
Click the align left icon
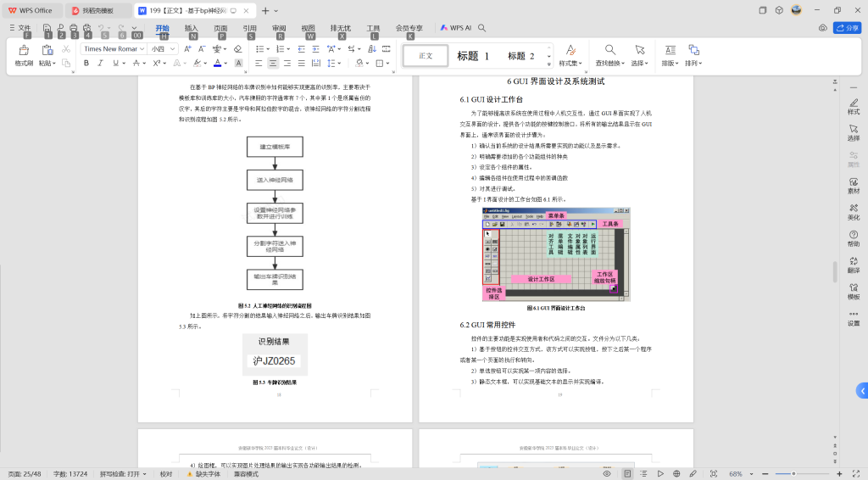coord(259,63)
